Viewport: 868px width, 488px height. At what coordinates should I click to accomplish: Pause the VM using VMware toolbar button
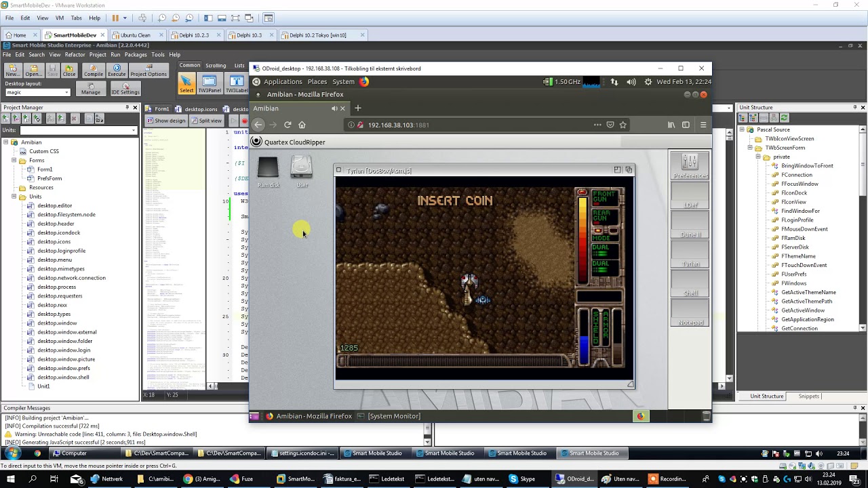tap(115, 18)
